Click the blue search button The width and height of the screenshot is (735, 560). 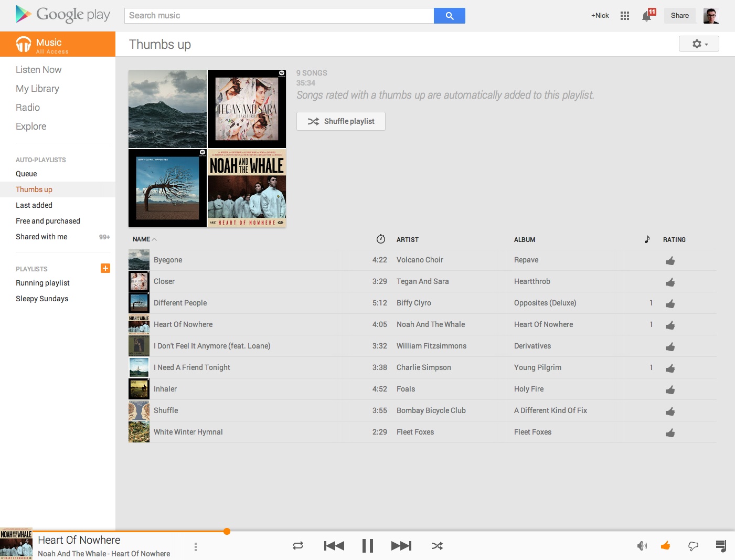pyautogui.click(x=449, y=16)
